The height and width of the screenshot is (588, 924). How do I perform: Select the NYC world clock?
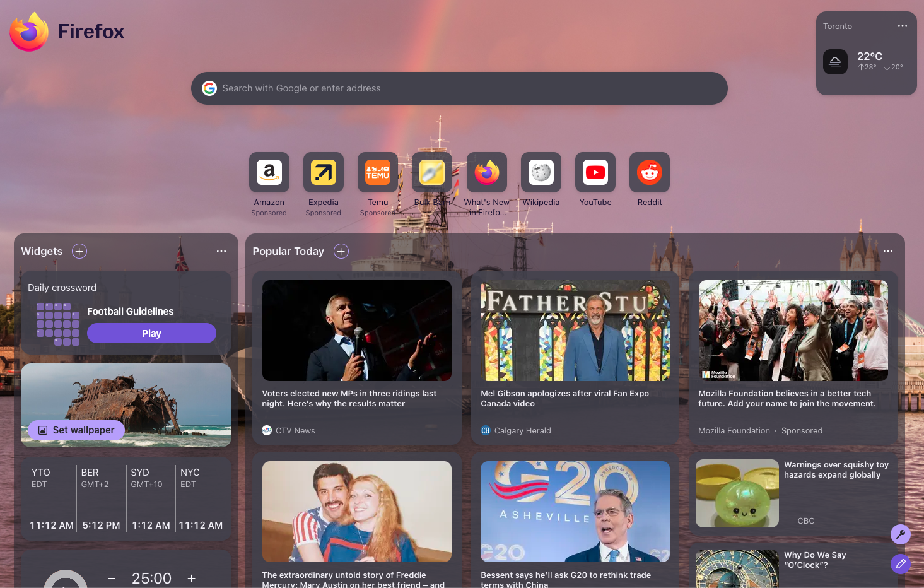(x=201, y=498)
